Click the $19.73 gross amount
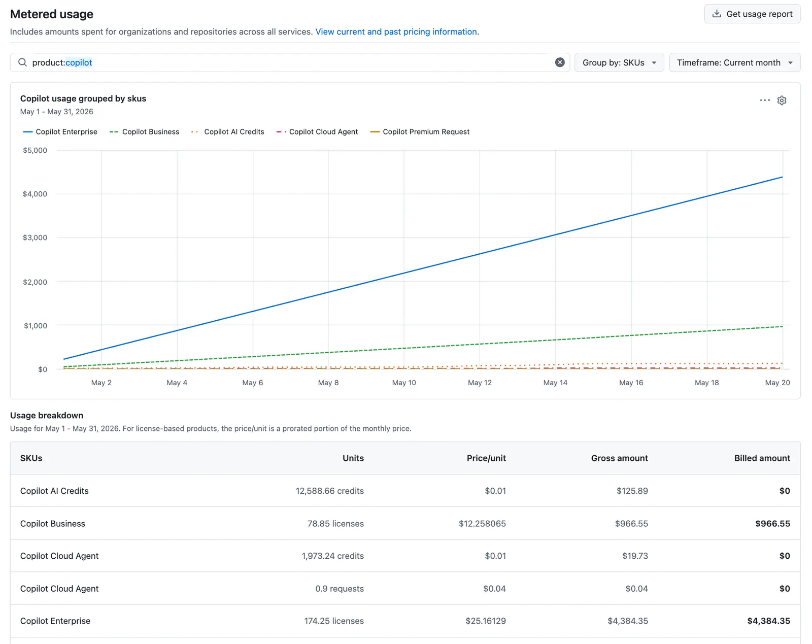This screenshot has width=812, height=644. 635,556
